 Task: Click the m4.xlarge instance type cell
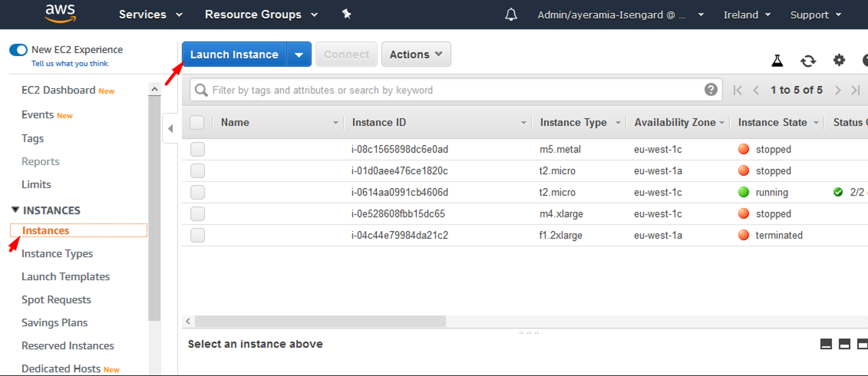(561, 214)
